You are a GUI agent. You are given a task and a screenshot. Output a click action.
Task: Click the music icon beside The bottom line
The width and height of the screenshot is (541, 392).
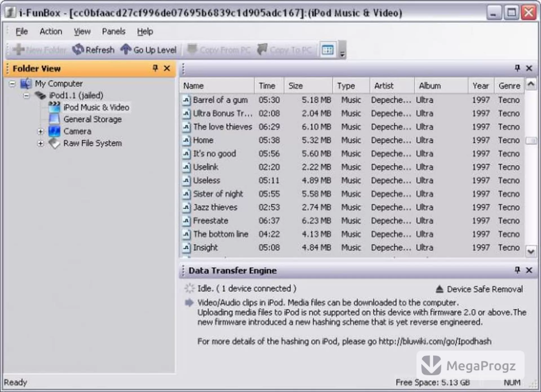click(x=186, y=234)
